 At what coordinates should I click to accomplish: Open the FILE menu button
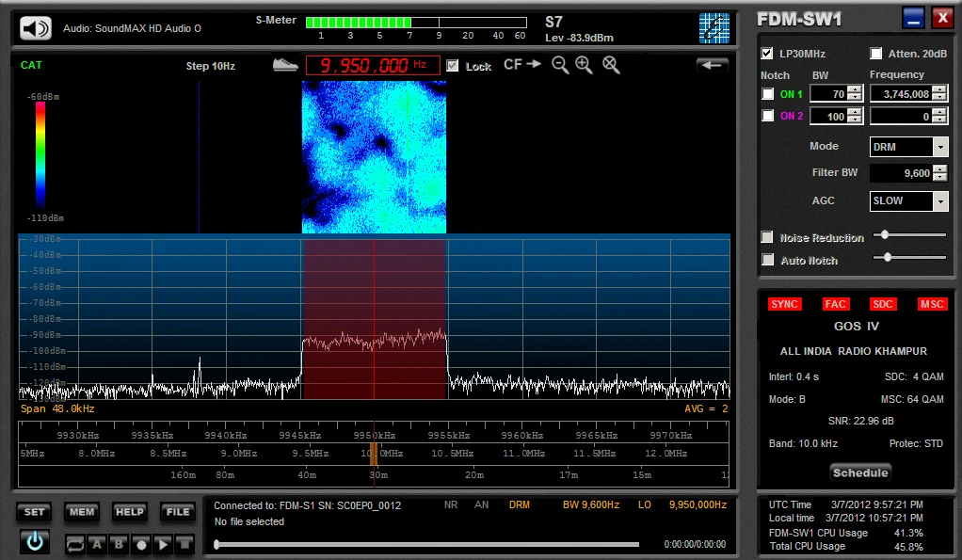(x=177, y=512)
